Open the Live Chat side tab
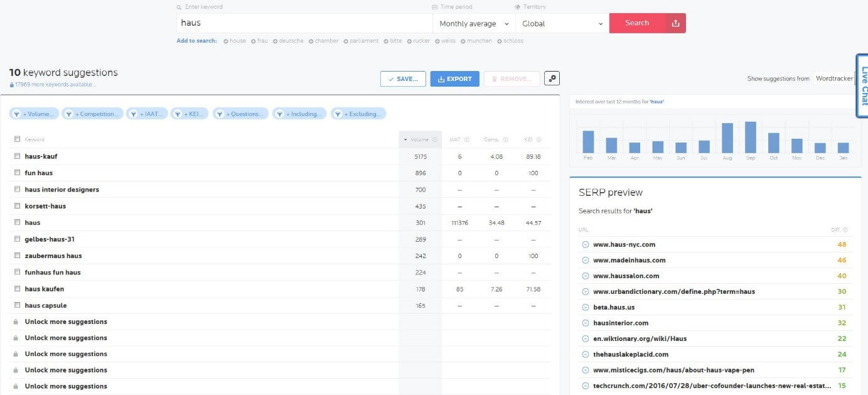Viewport: 868px width, 395px height. tap(862, 86)
